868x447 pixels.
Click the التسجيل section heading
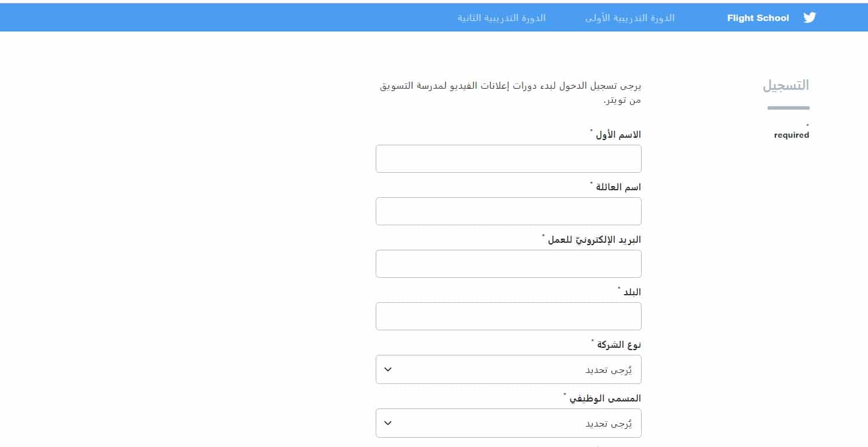[x=786, y=85]
